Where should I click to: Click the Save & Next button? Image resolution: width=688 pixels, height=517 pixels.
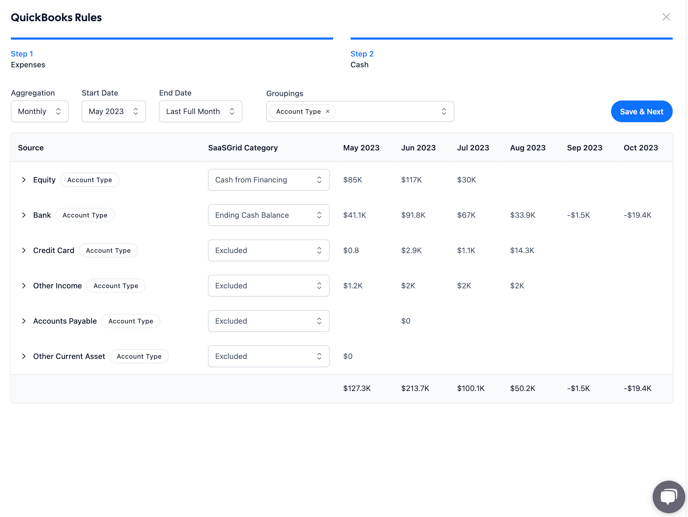641,112
